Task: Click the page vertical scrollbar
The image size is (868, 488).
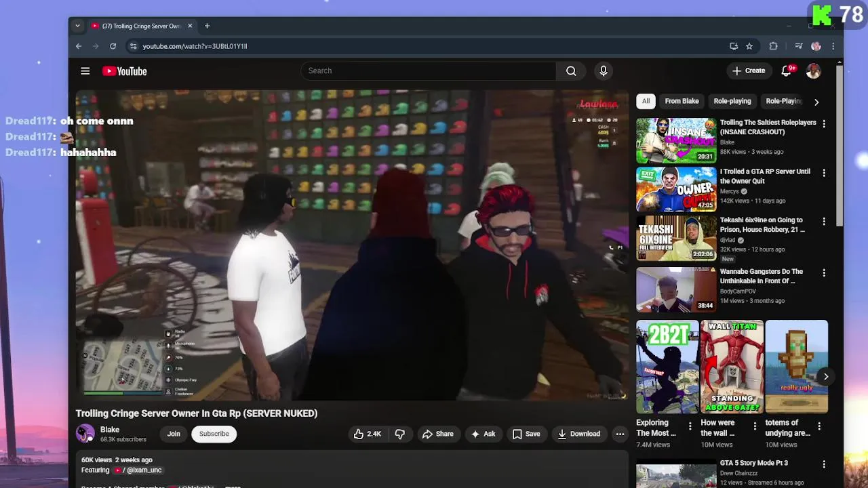Action: [x=840, y=146]
